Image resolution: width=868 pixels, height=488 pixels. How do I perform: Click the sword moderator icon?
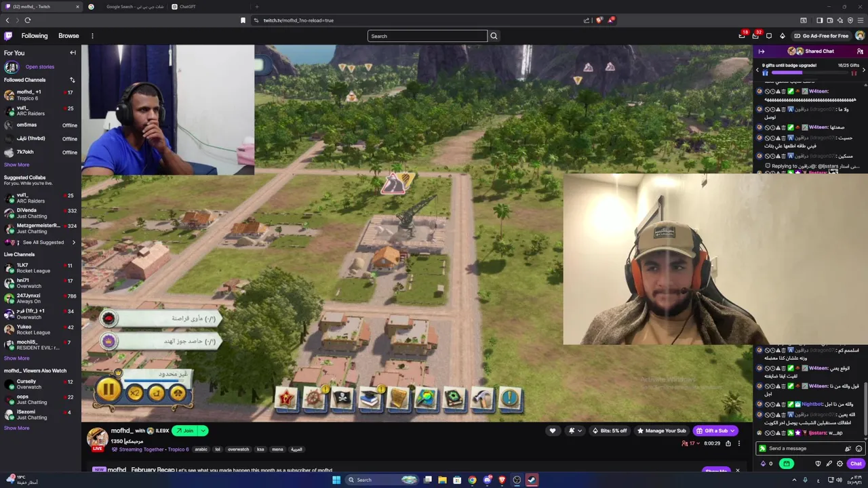829,464
